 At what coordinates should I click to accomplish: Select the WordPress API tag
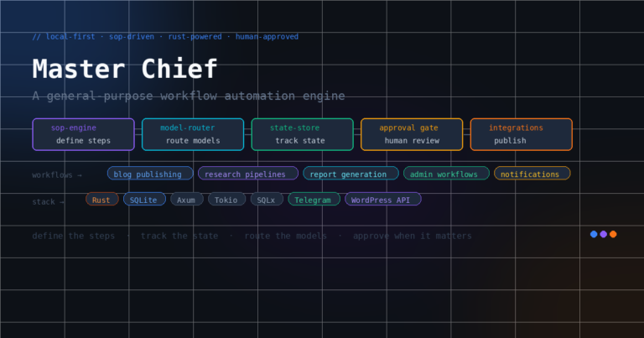coord(382,199)
